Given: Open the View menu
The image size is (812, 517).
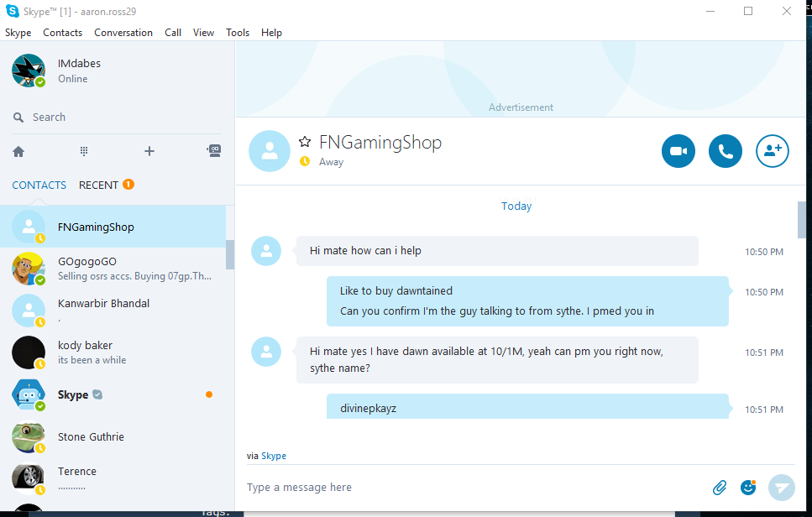Looking at the screenshot, I should (203, 33).
